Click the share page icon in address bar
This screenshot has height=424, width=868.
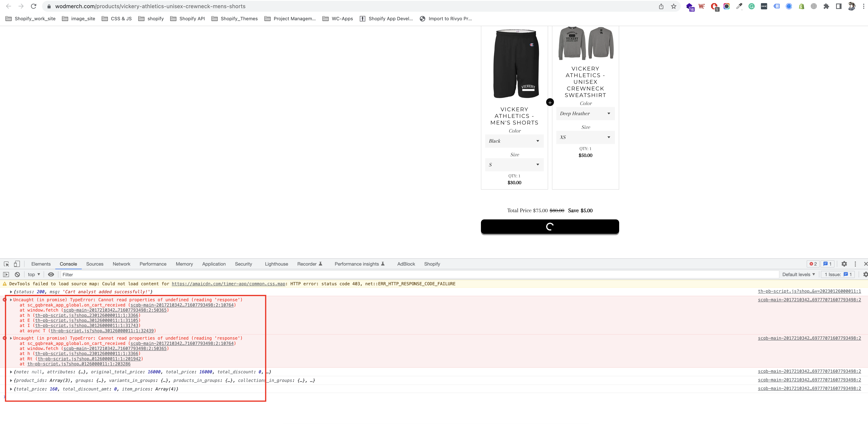(x=661, y=6)
